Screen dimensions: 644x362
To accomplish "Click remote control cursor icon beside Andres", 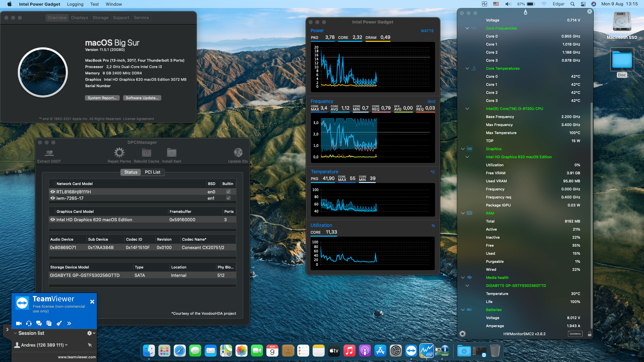I will (x=90, y=345).
